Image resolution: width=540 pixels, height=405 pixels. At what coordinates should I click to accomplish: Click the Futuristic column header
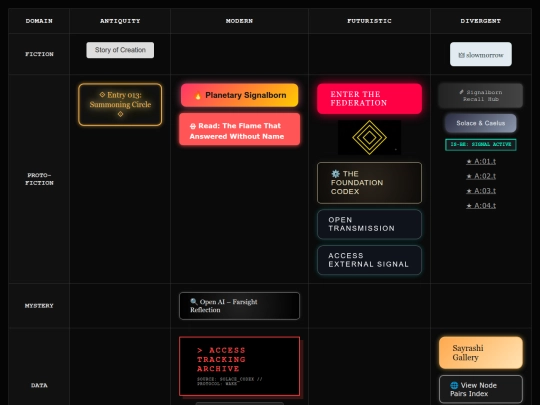(x=369, y=21)
